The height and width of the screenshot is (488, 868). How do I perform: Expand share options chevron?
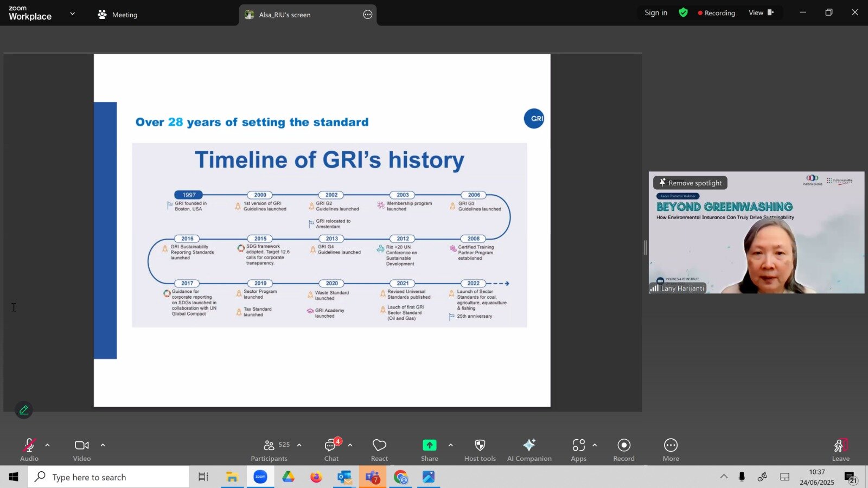451,445
